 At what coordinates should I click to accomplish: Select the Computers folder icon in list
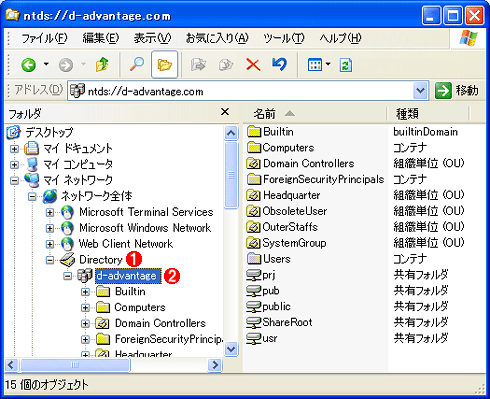pos(254,147)
